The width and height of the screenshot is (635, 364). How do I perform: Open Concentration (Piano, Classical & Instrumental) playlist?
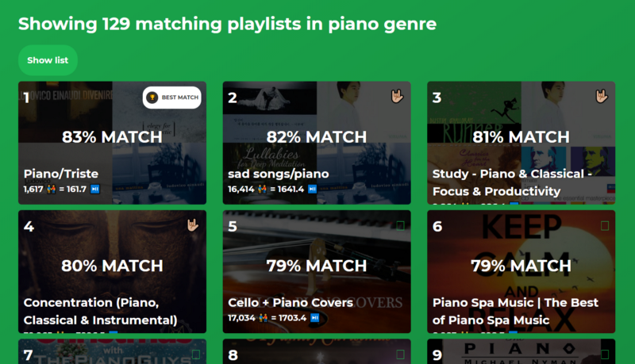[100, 311]
